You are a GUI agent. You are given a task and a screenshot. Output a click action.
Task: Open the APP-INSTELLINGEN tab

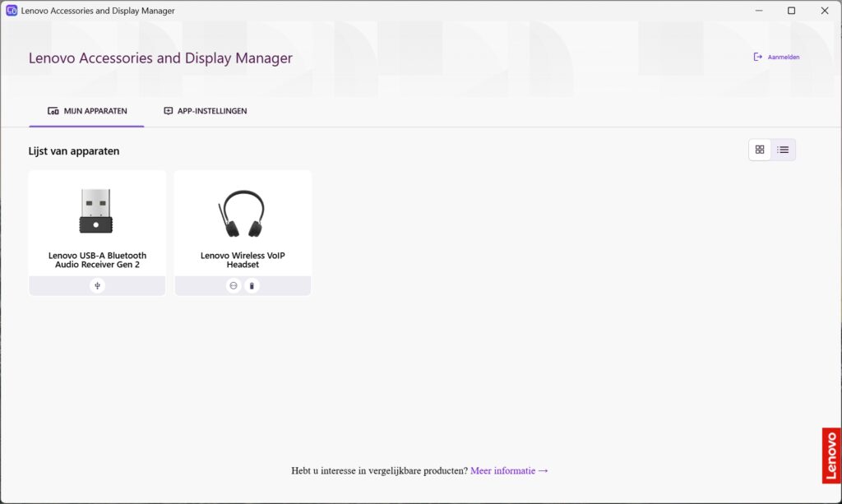click(x=205, y=111)
